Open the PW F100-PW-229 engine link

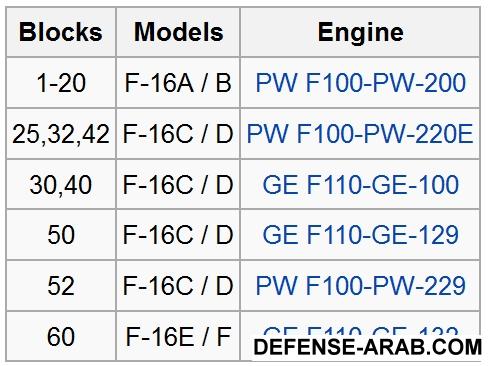(x=360, y=286)
